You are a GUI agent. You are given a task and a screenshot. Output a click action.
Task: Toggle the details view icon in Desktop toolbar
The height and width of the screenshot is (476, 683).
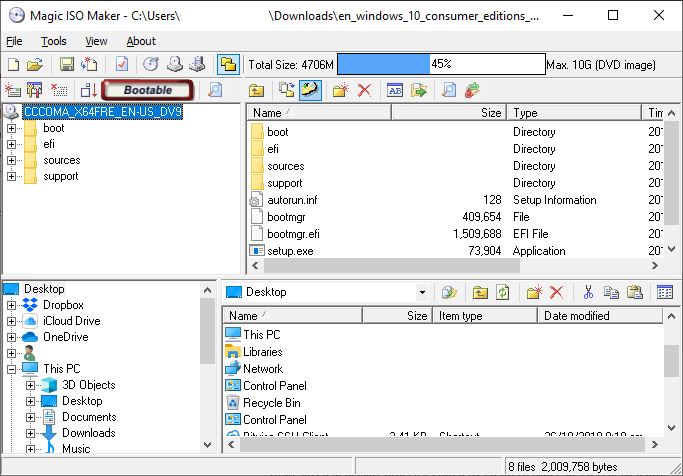[665, 292]
